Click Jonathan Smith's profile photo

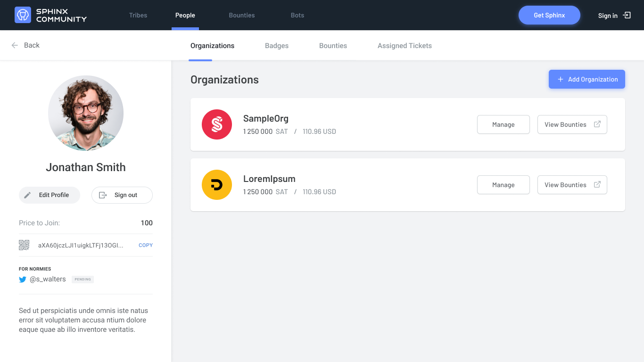86,113
